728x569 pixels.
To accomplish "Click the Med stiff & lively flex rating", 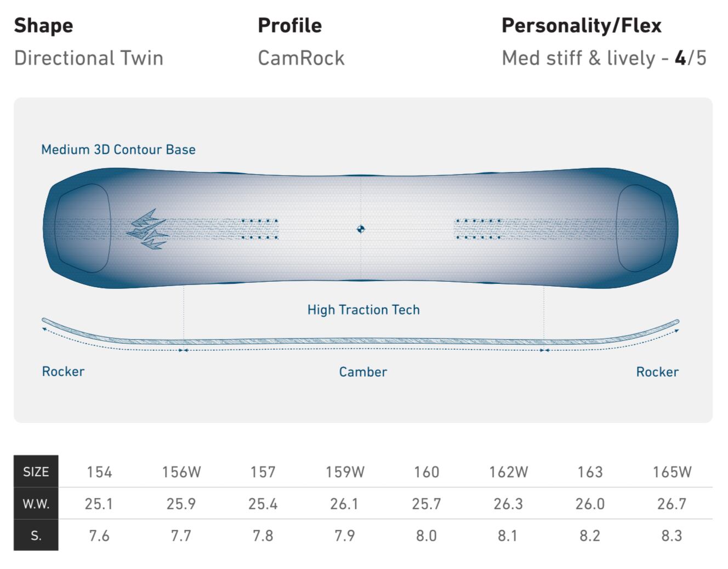I will [x=604, y=58].
